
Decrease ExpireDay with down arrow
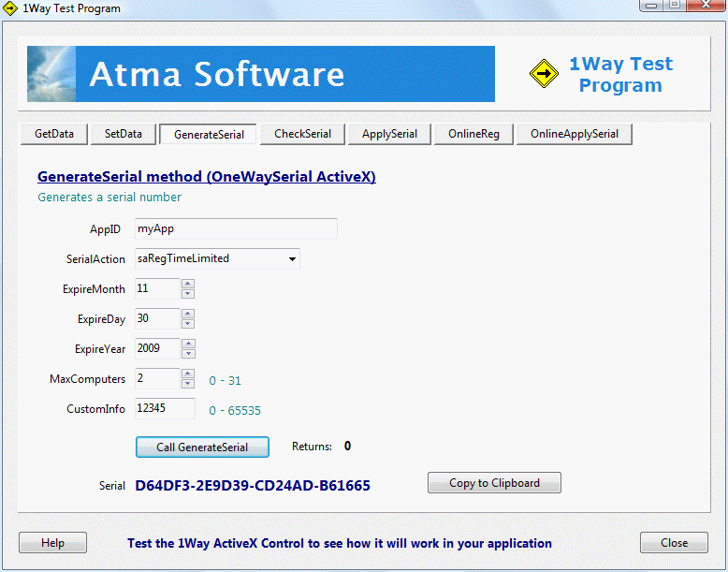click(x=187, y=323)
